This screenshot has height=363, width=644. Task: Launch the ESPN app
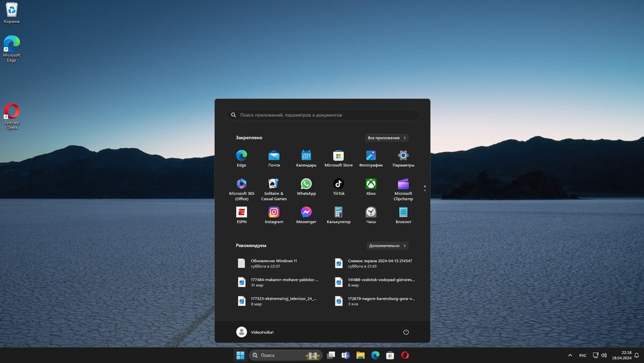pos(241,215)
